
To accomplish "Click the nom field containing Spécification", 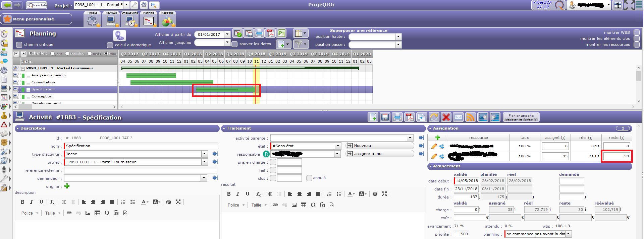I will 141,146.
